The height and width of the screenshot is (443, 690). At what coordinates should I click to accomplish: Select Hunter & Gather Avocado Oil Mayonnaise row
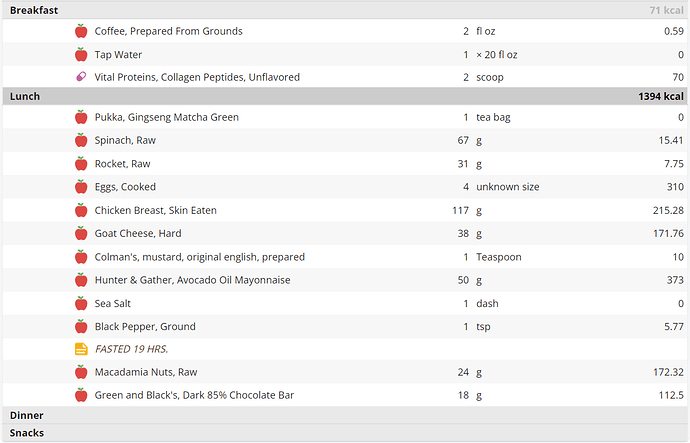pos(345,280)
